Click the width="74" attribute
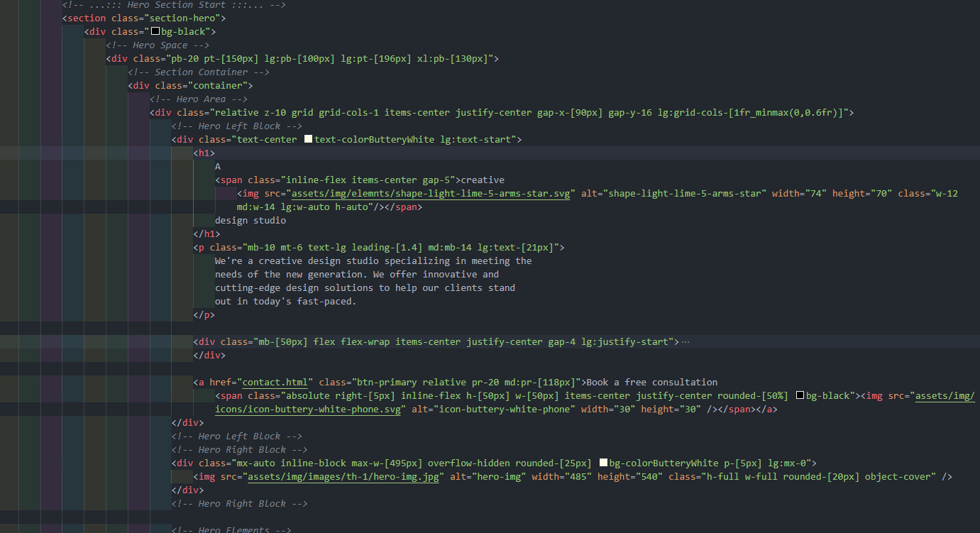The width and height of the screenshot is (980, 533). click(x=800, y=194)
